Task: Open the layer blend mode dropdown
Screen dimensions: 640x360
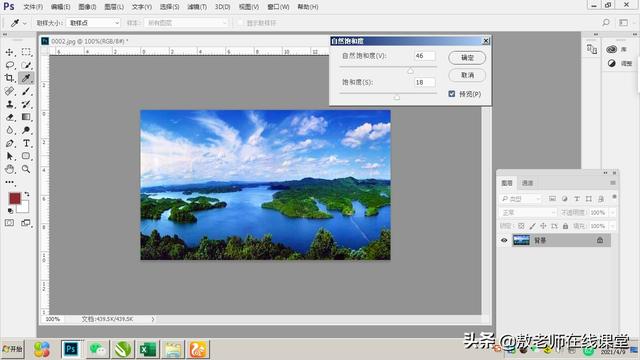Action: tap(528, 213)
